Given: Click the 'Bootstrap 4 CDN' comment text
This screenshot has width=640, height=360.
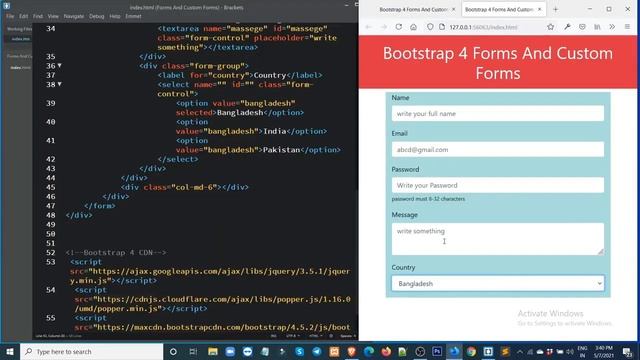Looking at the screenshot, I should (116, 253).
